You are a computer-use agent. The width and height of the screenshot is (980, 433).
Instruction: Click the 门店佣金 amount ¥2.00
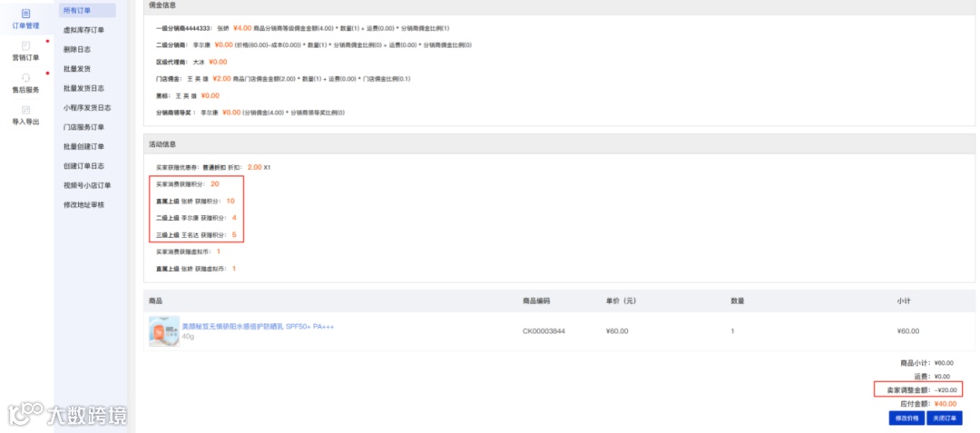(x=222, y=79)
